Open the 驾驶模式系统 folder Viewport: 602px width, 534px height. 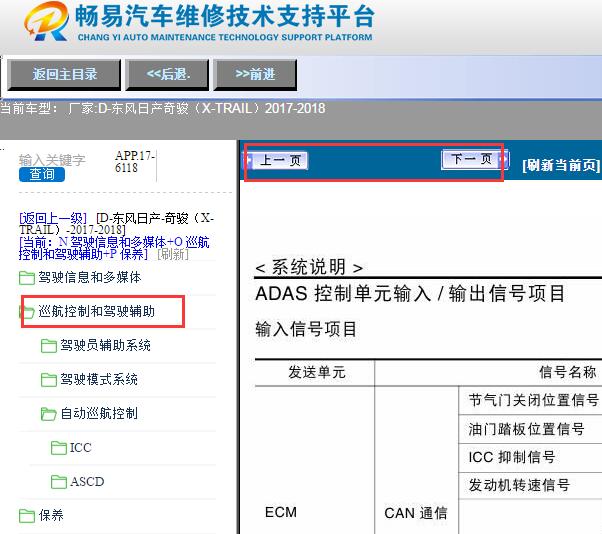click(x=99, y=379)
